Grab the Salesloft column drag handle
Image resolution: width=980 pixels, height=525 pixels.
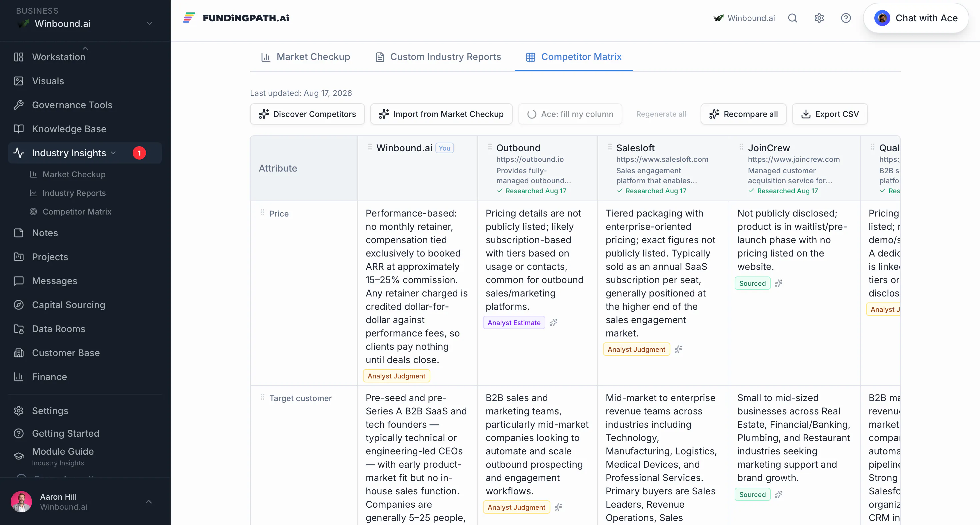coord(610,147)
